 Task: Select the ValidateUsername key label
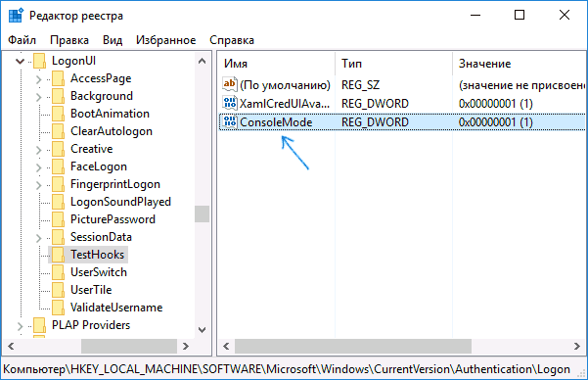click(x=116, y=308)
